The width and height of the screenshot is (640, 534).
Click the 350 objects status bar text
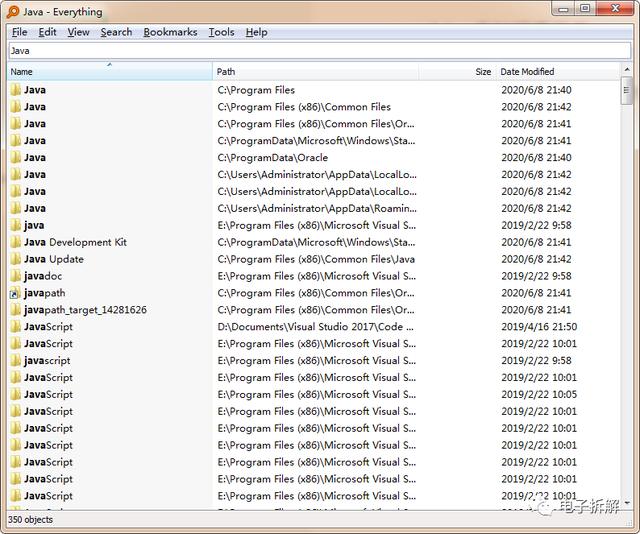[31, 520]
